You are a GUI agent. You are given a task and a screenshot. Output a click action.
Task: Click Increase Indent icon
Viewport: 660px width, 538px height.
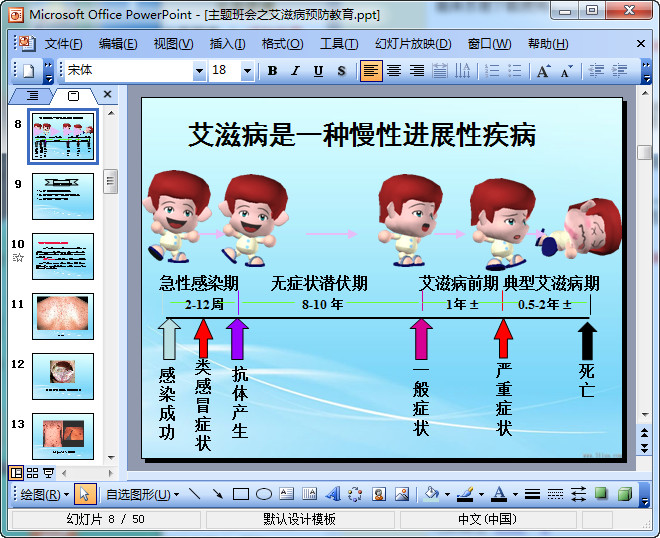619,71
